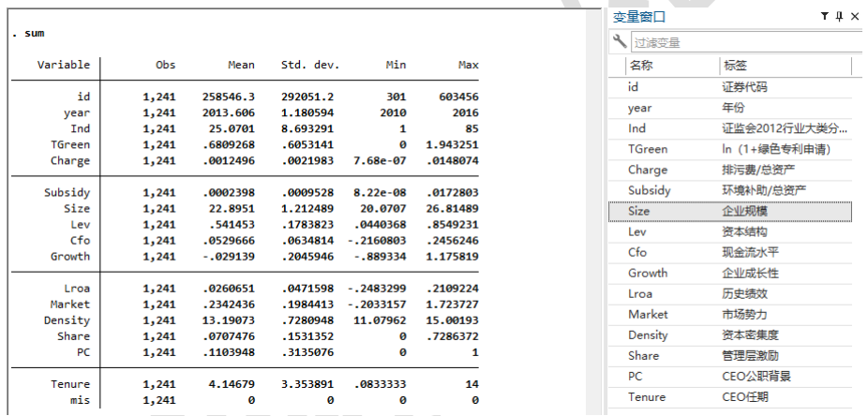
Task: Select the Subsidy variable in variables window
Action: [x=730, y=190]
